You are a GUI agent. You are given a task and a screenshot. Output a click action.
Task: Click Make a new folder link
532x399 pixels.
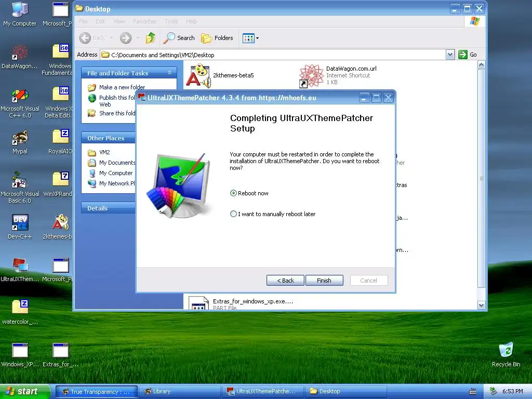[x=116, y=87]
